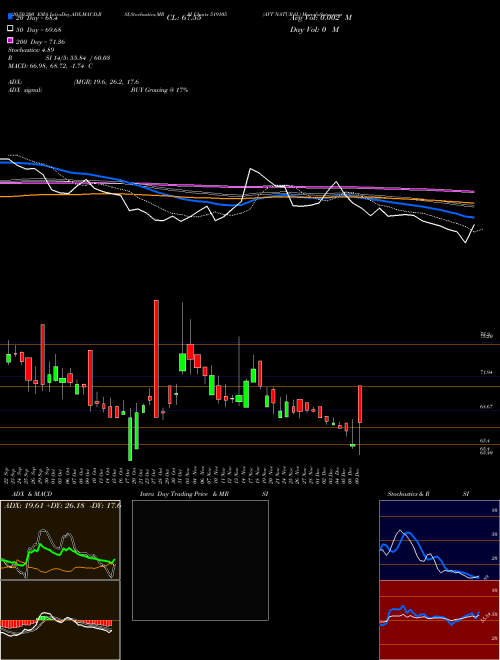500x660 pixels.
Task: Select the '20 Day = 68.4' legend text
Action: [x=36, y=18]
